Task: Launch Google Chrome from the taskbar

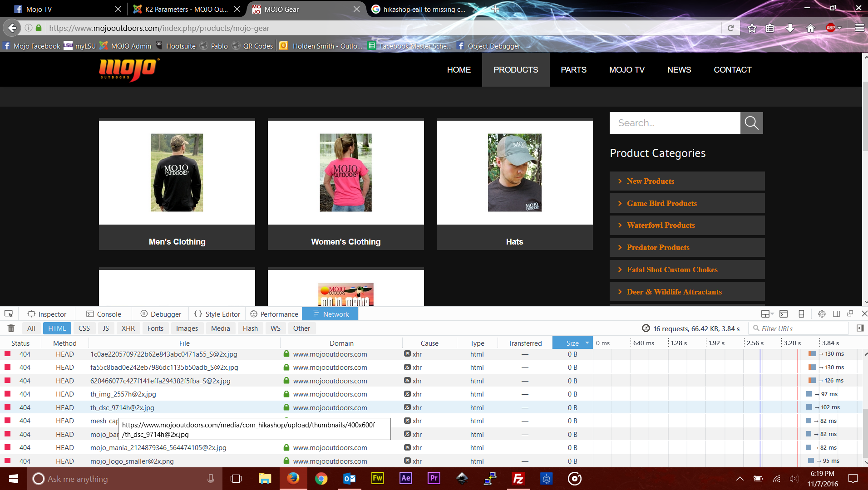Action: point(321,479)
